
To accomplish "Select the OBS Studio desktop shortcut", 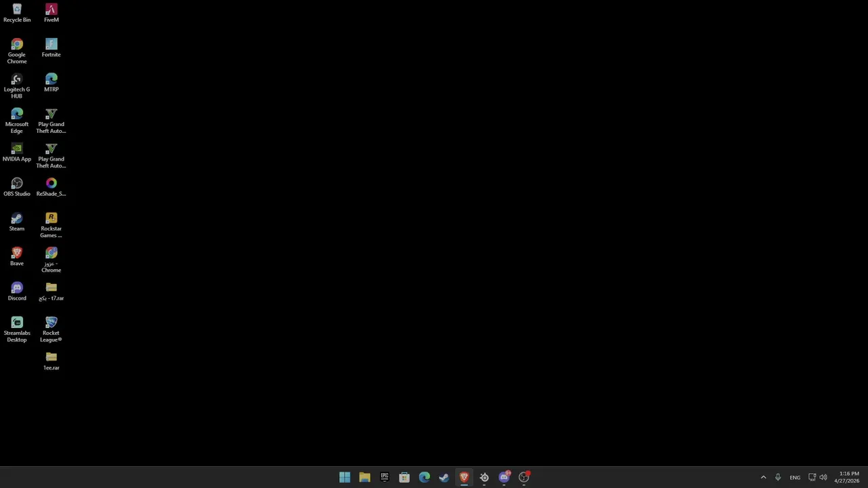I will tap(17, 187).
